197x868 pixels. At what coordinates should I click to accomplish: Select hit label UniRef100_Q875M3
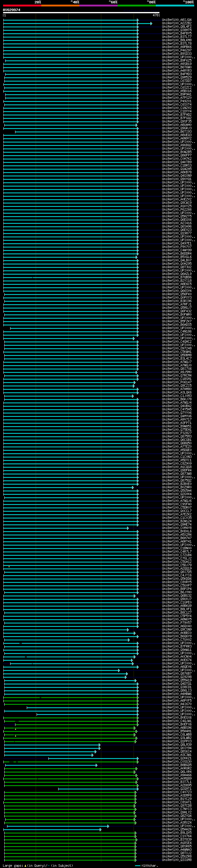click(x=177, y=436)
